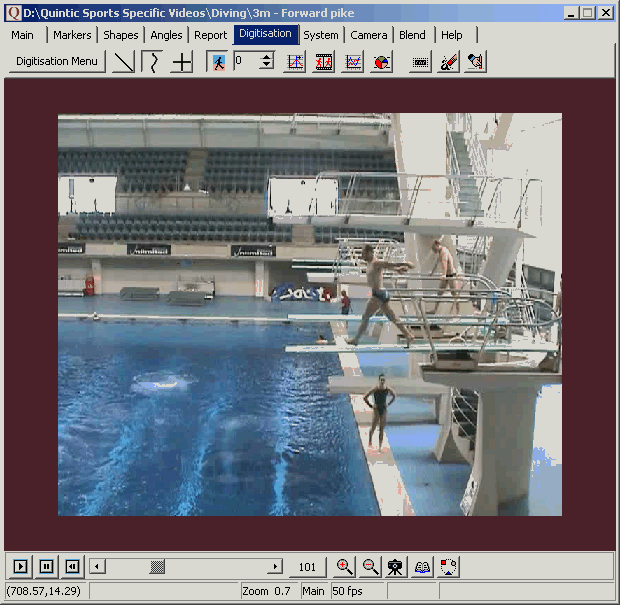
Task: Decrease the trace number with down arrow
Action: 267,66
